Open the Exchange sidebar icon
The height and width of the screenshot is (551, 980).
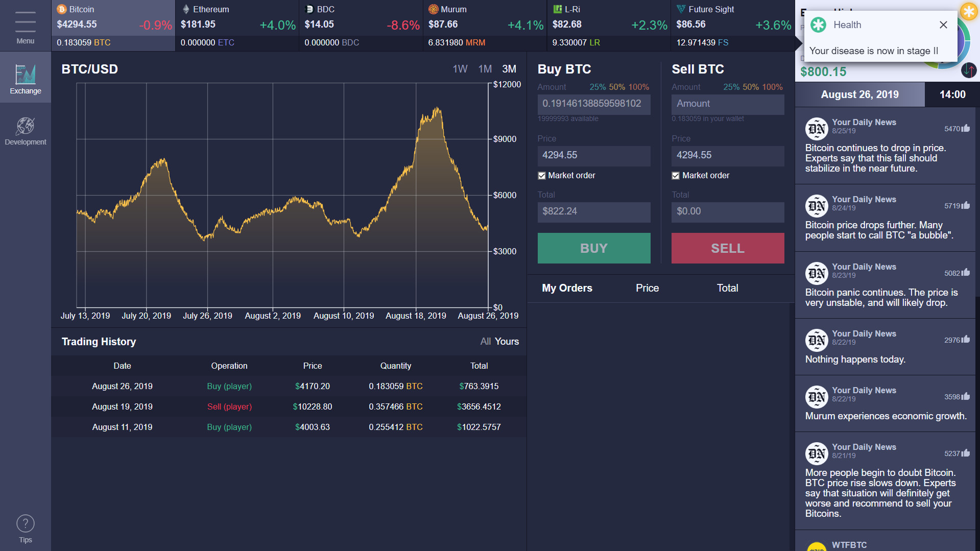25,78
